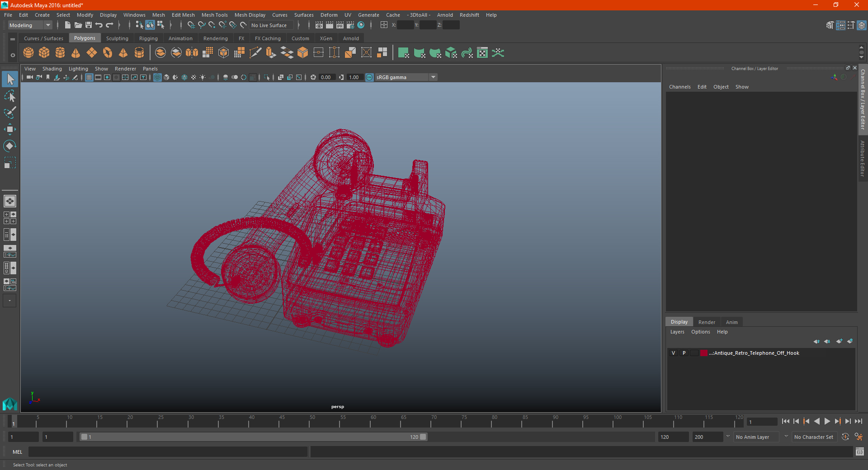This screenshot has height=470, width=868.
Task: Open the Shading viewport menu
Action: [52, 69]
